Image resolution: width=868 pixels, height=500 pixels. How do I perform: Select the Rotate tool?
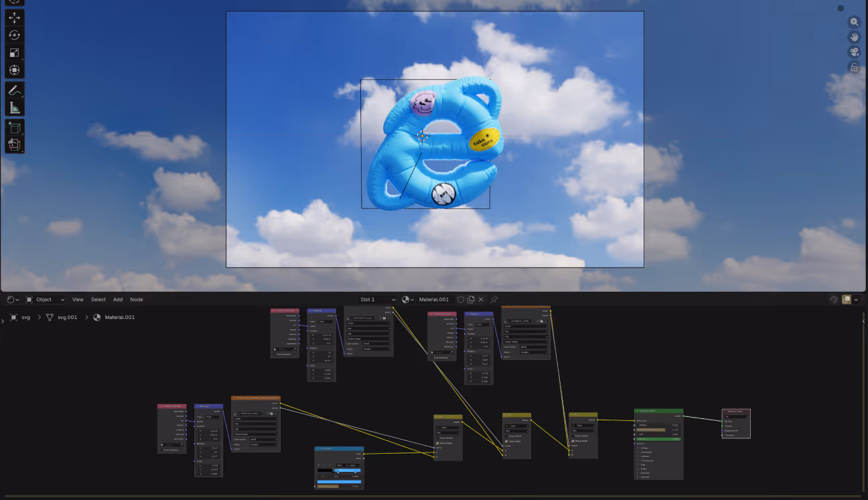[x=15, y=36]
